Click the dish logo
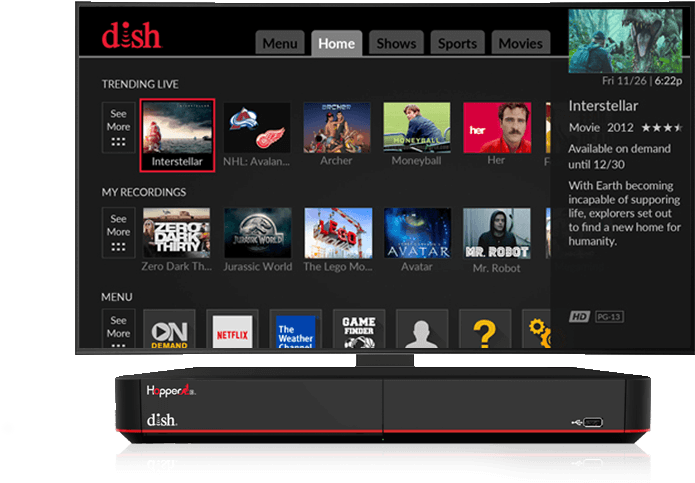 tap(131, 35)
